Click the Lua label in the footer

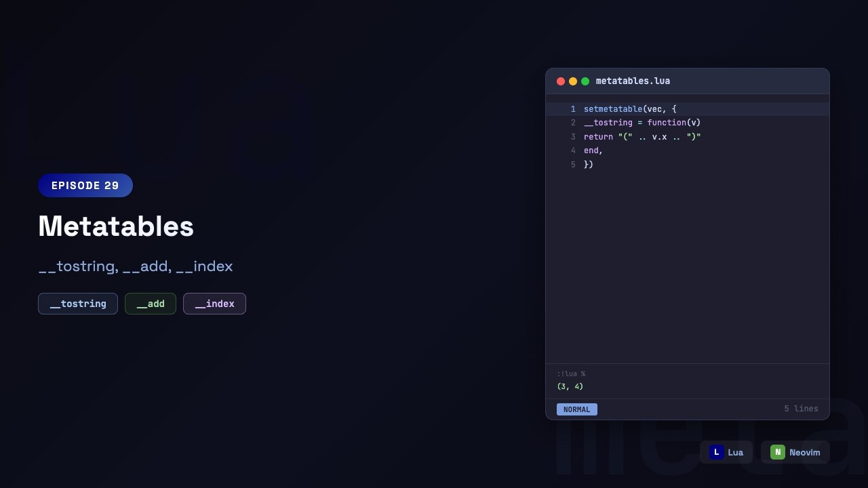coord(735,452)
